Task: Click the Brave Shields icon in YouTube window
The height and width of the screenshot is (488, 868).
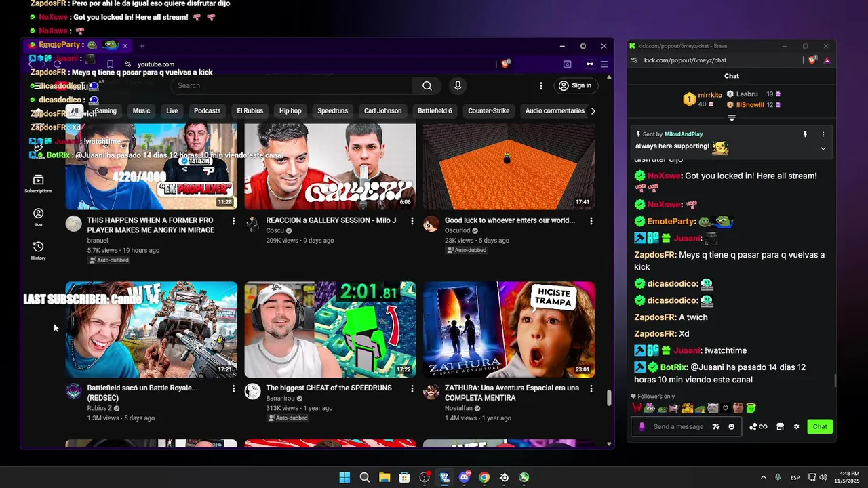Action: 505,64
